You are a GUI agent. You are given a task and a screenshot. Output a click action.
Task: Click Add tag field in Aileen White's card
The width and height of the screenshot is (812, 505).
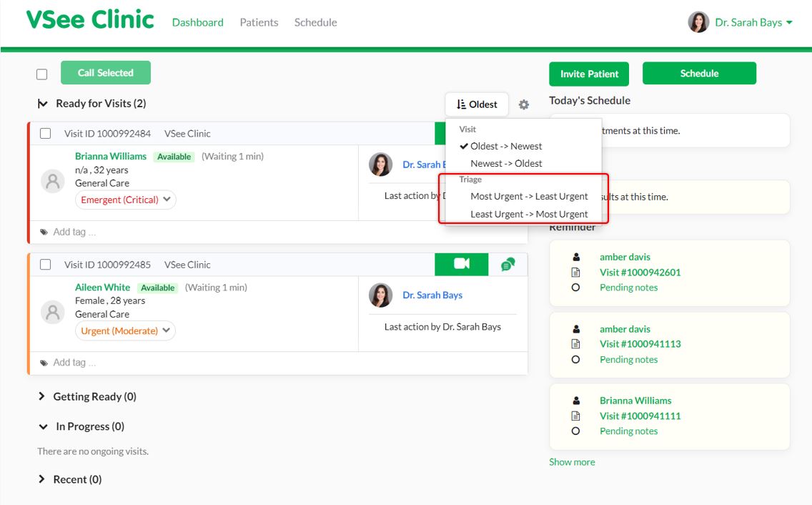74,363
